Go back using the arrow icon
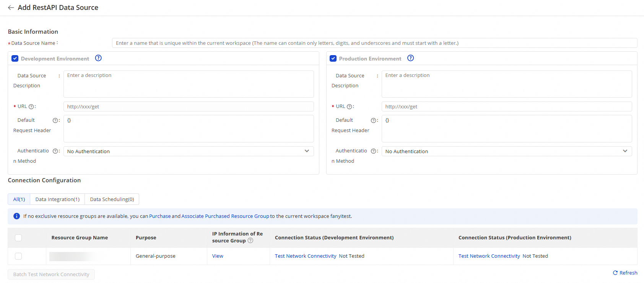This screenshot has width=644, height=283. click(11, 8)
